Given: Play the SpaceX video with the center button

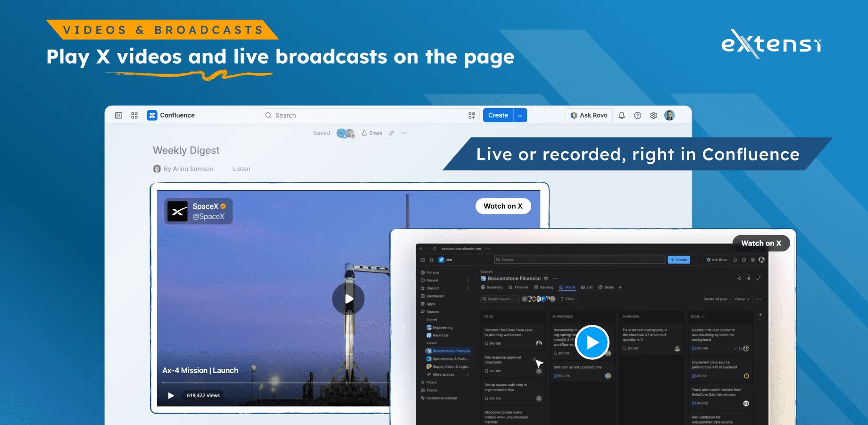Looking at the screenshot, I should pyautogui.click(x=348, y=299).
